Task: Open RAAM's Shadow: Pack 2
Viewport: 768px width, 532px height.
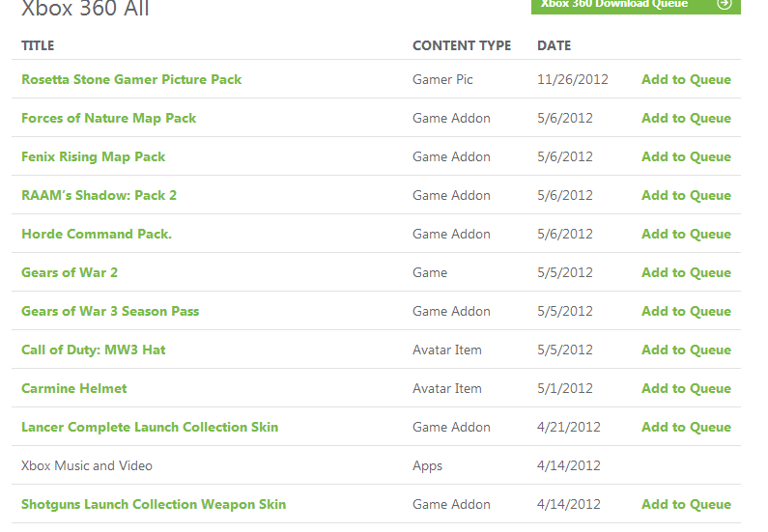Action: click(x=99, y=195)
